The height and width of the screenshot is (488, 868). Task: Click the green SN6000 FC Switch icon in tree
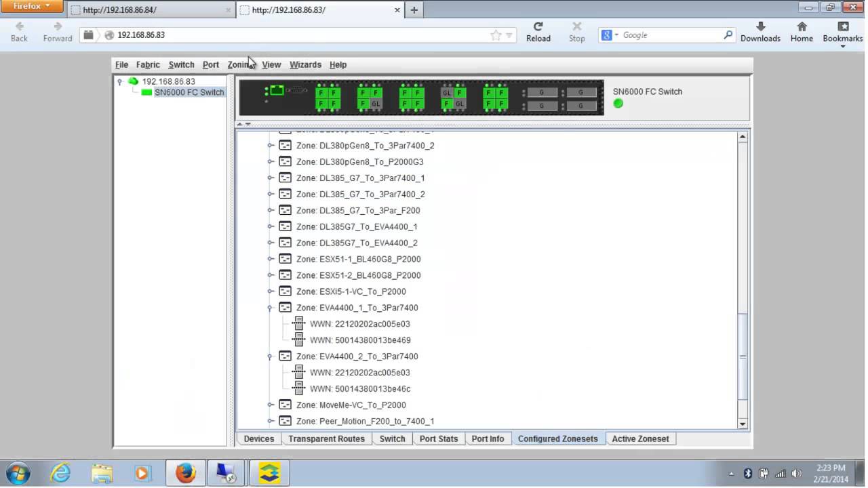tap(146, 92)
